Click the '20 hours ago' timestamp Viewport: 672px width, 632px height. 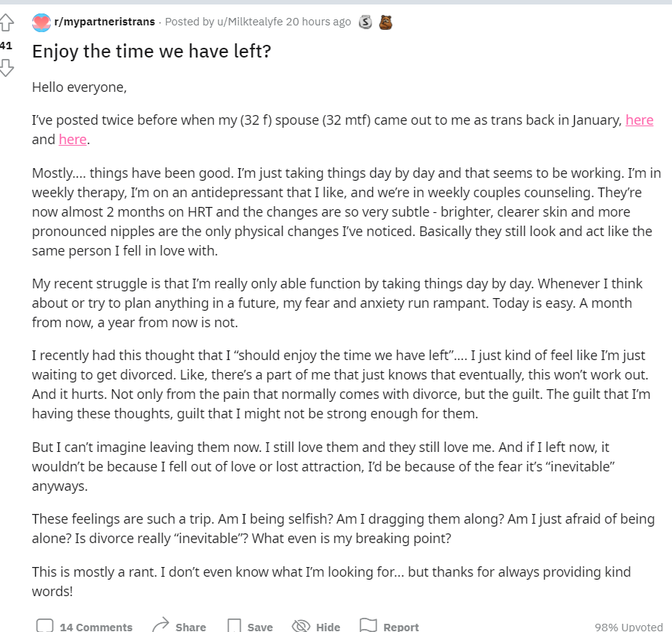(318, 22)
